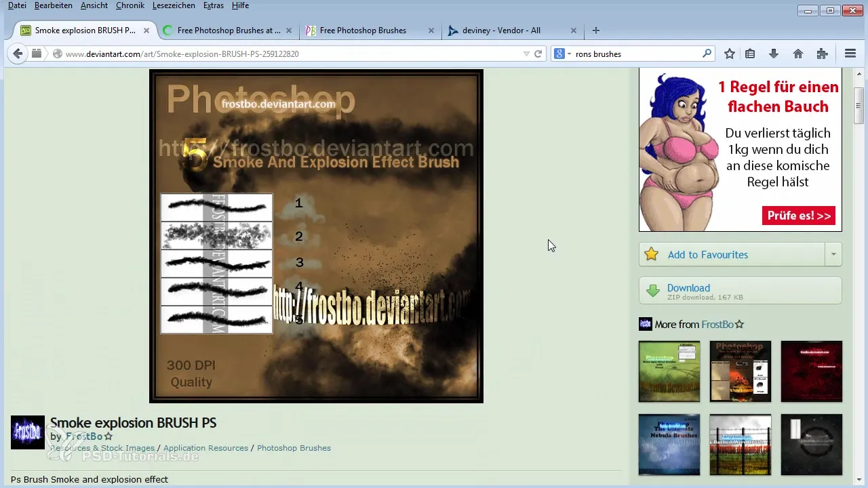Click the Add to Favourites button

coord(732,255)
